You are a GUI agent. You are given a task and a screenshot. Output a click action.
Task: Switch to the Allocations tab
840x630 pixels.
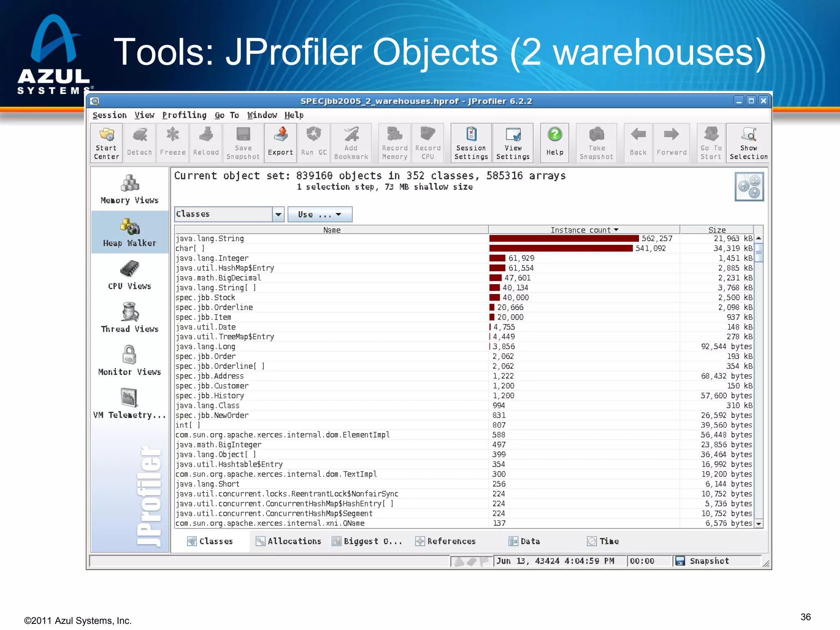pyautogui.click(x=288, y=541)
